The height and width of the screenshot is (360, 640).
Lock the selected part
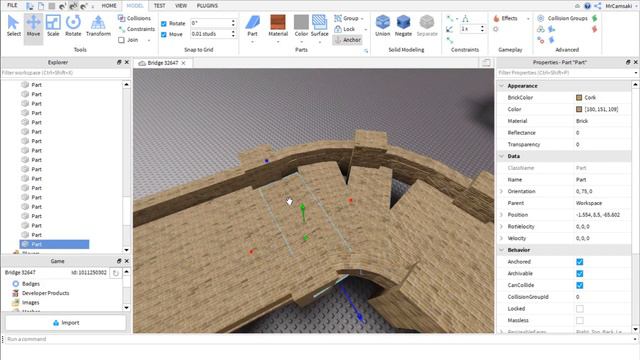pos(345,29)
